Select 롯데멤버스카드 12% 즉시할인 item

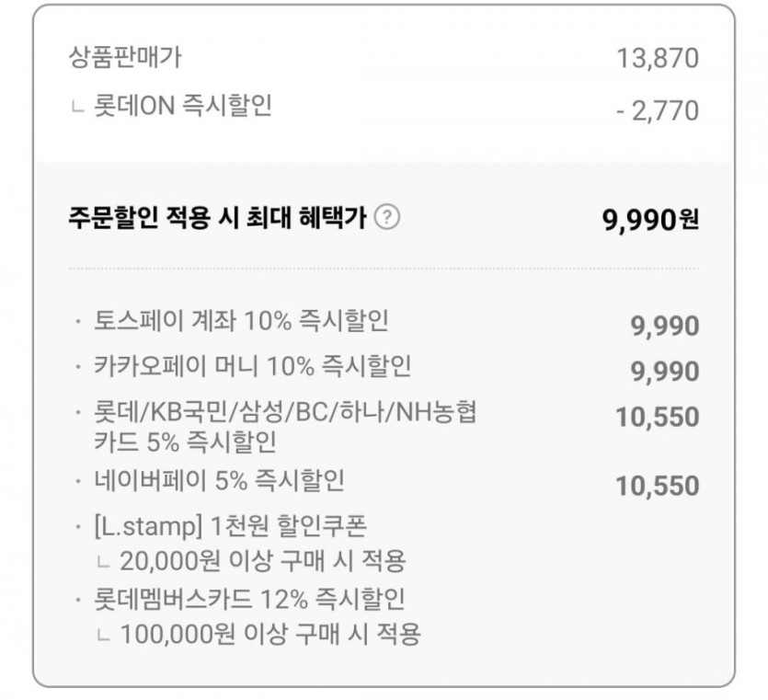[248, 601]
